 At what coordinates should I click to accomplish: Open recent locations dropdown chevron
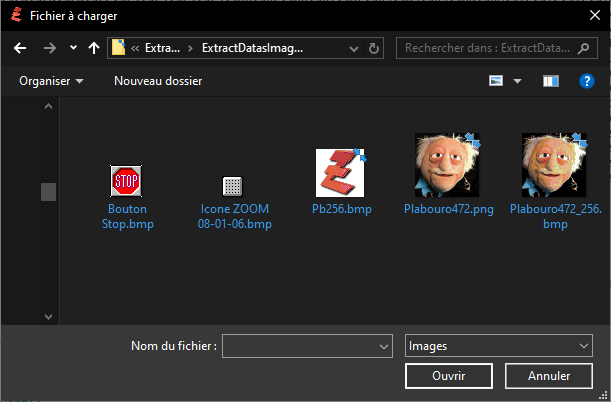tap(73, 48)
